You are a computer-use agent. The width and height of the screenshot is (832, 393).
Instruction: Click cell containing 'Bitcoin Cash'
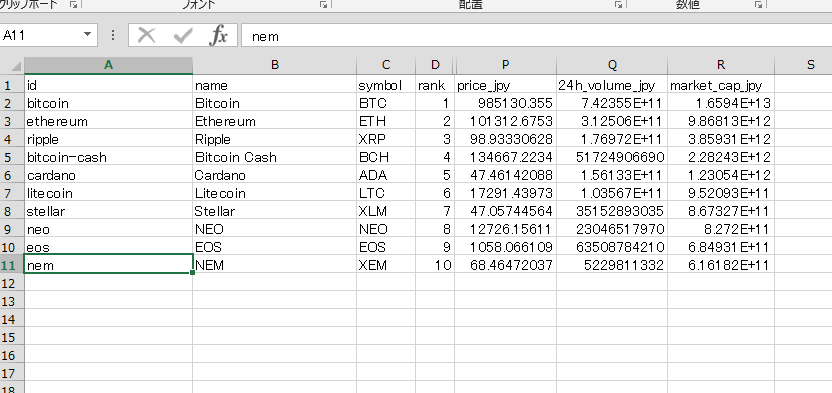coord(274,157)
